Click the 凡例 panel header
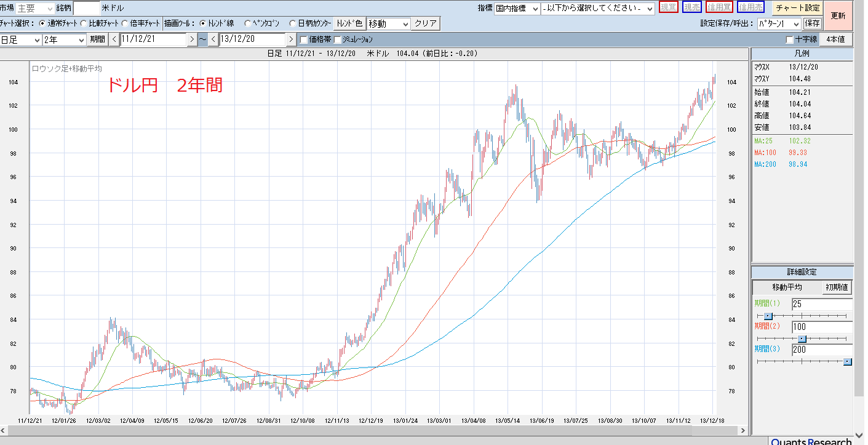 tap(802, 54)
